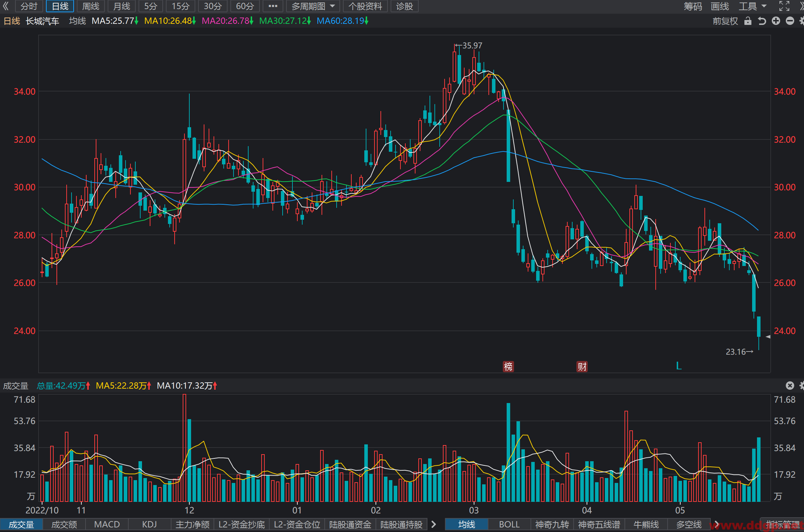The width and height of the screenshot is (804, 532).
Task: Select the MACD indicator tab
Action: pyautogui.click(x=107, y=524)
